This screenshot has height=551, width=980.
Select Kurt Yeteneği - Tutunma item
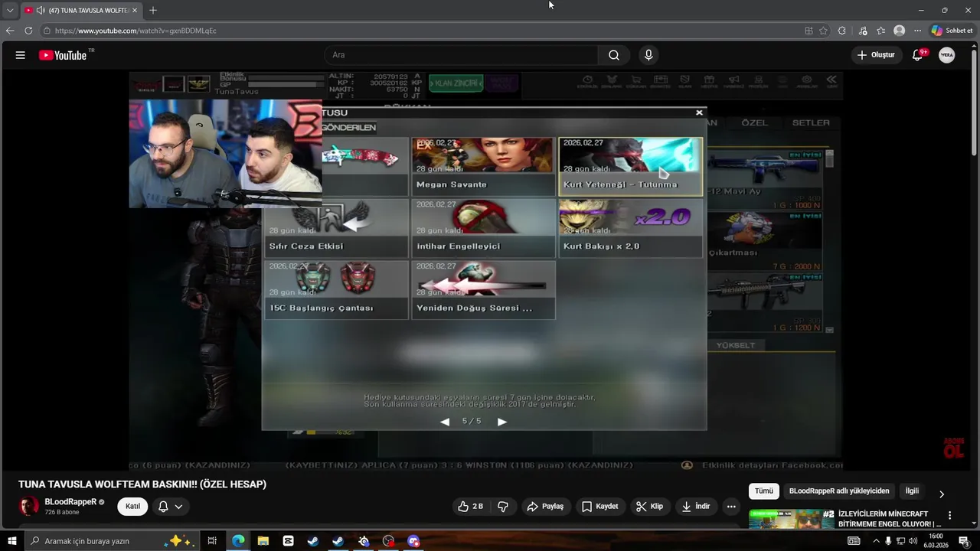(x=630, y=166)
